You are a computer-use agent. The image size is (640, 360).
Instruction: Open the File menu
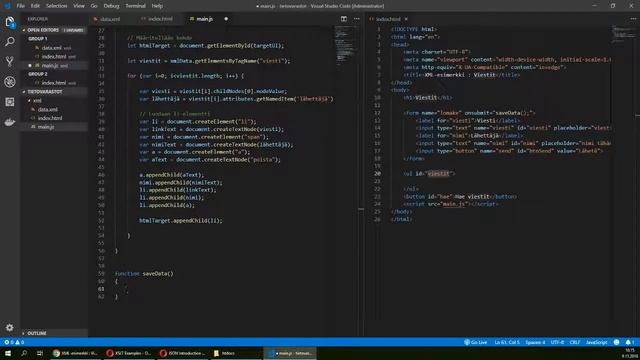[x=20, y=6]
